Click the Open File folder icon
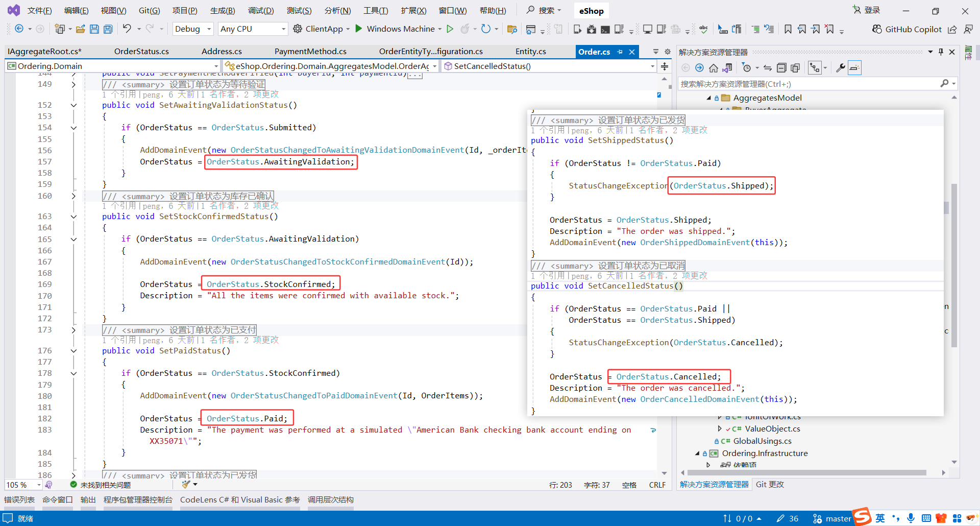This screenshot has width=980, height=526. [x=81, y=29]
